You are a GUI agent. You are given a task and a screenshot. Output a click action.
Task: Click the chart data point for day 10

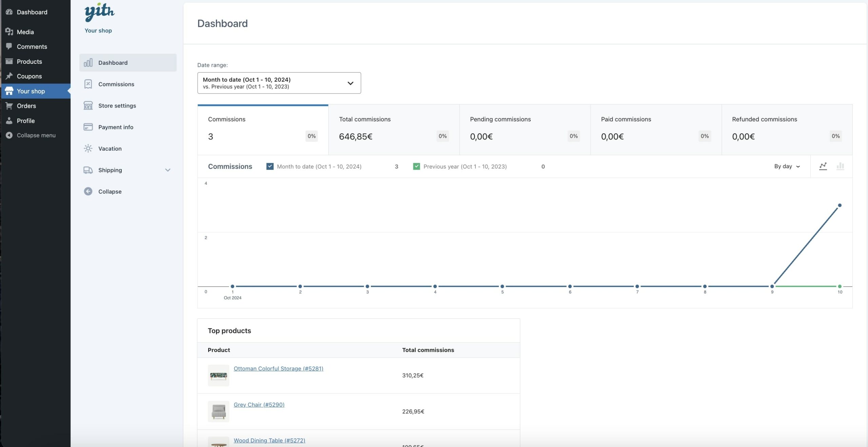(x=840, y=205)
